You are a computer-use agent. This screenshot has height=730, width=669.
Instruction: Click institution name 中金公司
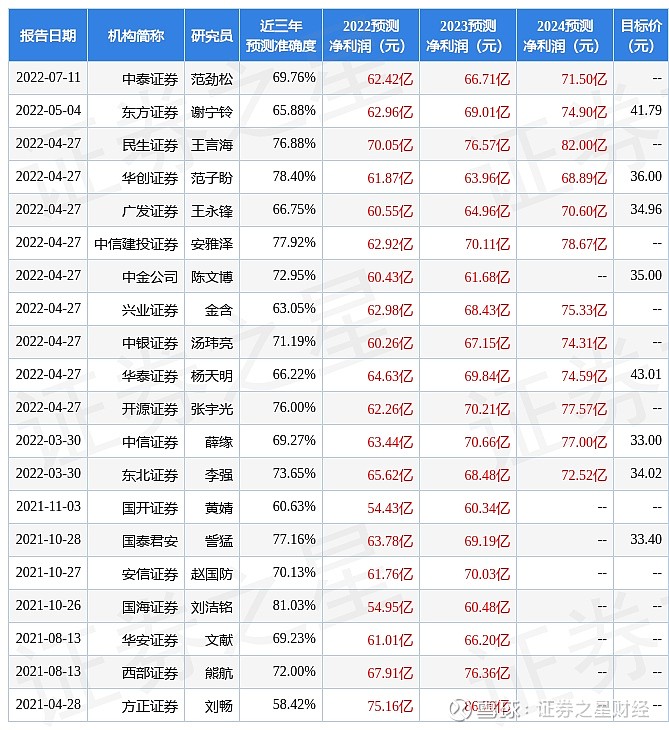[x=150, y=277]
